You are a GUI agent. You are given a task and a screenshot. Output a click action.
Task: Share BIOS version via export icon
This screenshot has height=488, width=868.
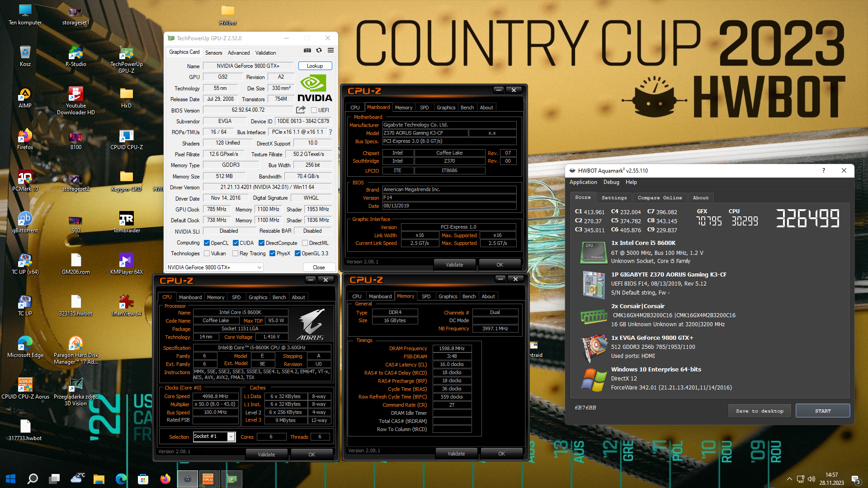pos(301,110)
